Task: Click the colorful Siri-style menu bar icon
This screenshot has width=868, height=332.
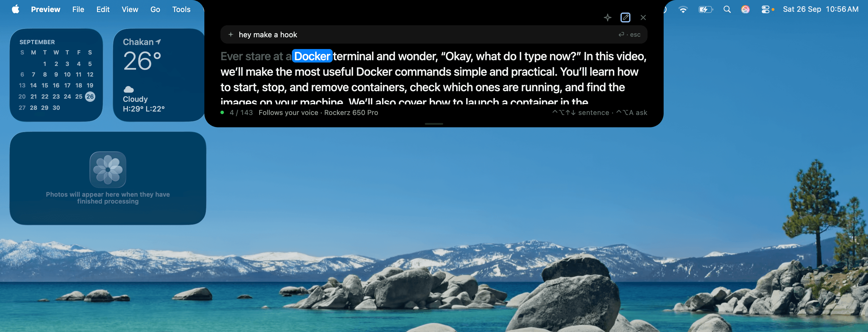Action: (x=745, y=9)
